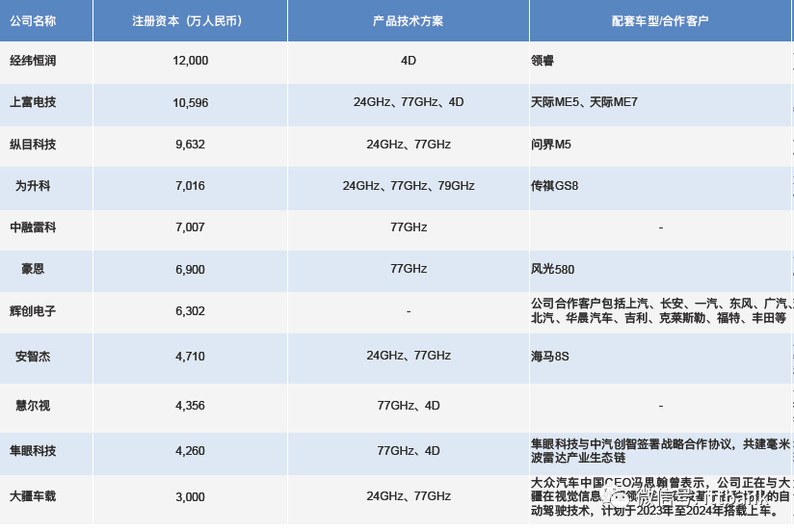This screenshot has height=532, width=794.
Task: Select company name 安智杰
Action: pyautogui.click(x=33, y=357)
